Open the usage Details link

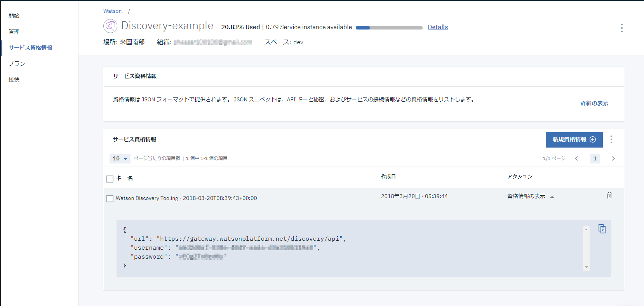(x=438, y=27)
